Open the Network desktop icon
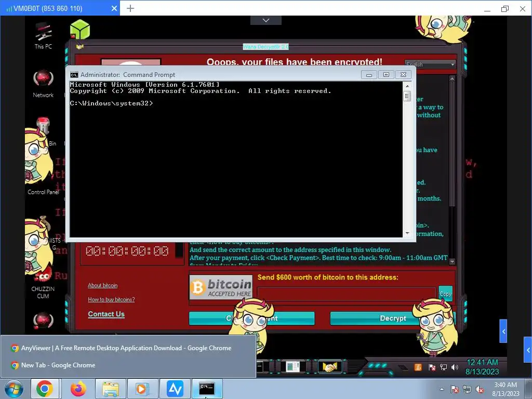This screenshot has width=532, height=399. point(43,84)
